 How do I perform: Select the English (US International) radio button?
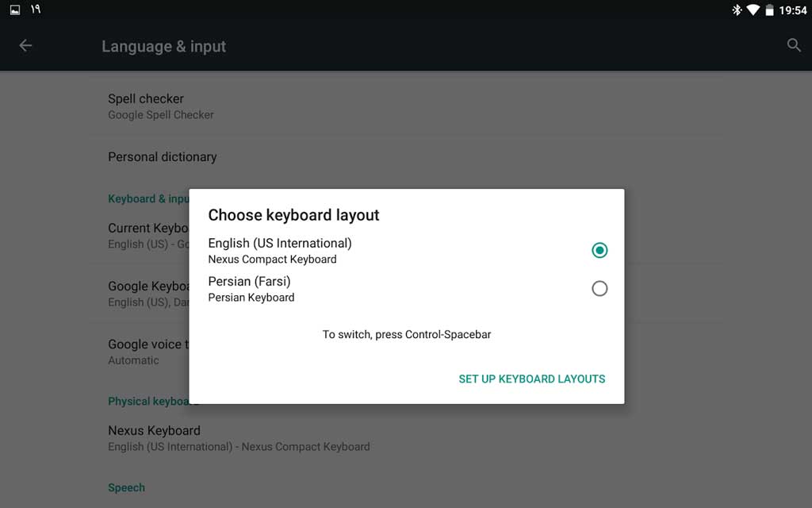[599, 250]
